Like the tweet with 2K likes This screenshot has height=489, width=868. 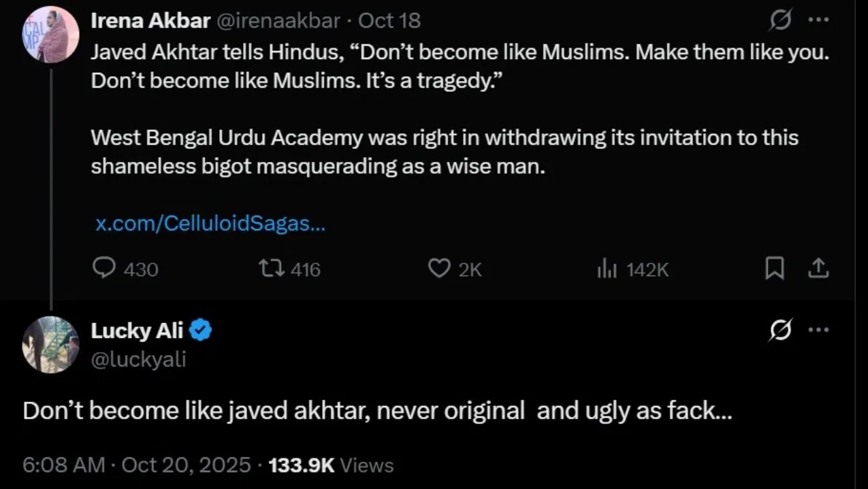[x=438, y=269]
